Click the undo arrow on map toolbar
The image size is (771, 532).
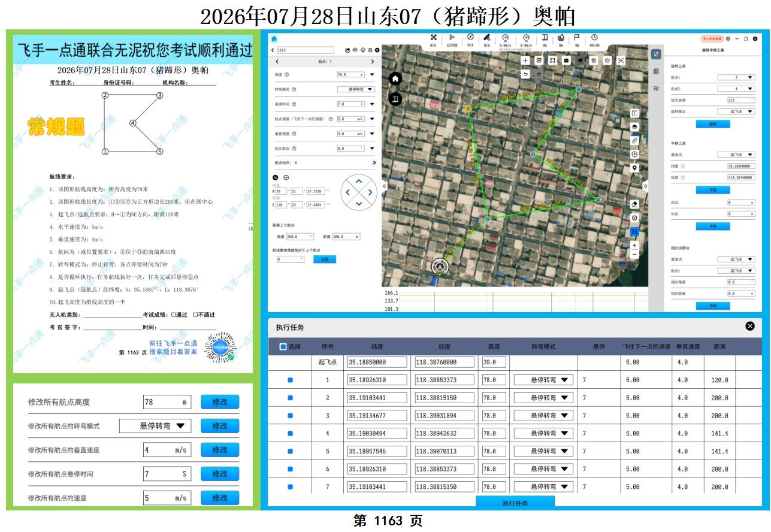pos(525,74)
